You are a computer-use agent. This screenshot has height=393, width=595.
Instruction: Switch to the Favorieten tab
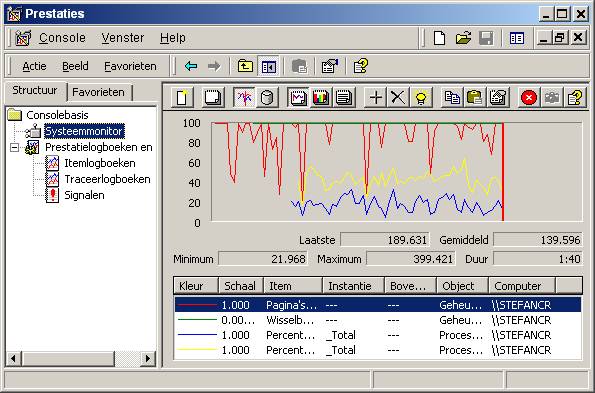click(x=98, y=92)
